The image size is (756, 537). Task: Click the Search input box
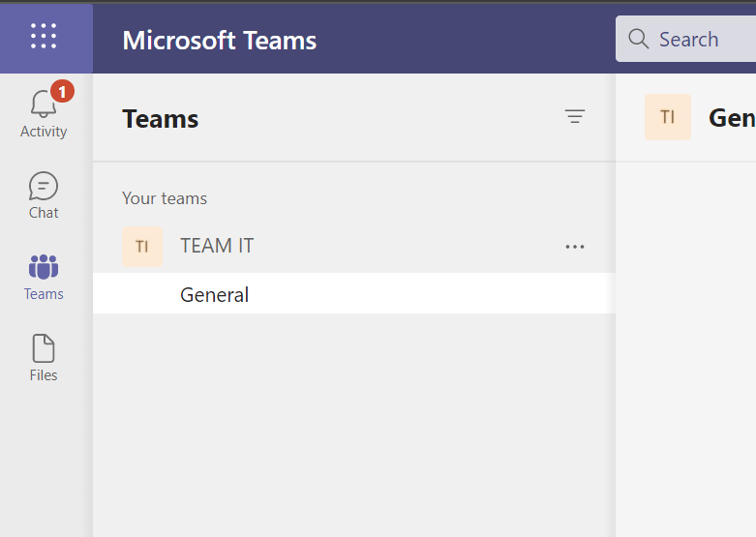coord(685,39)
